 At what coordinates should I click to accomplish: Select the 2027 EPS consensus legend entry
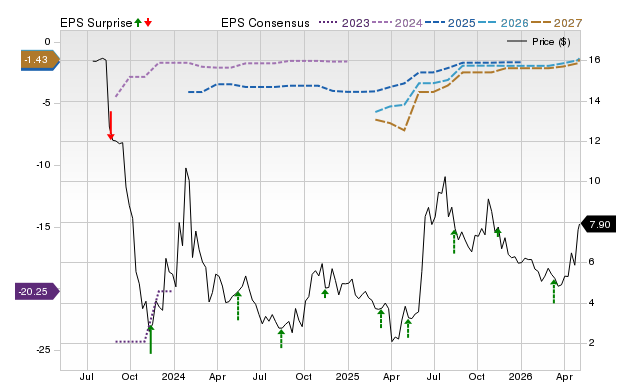pos(556,23)
